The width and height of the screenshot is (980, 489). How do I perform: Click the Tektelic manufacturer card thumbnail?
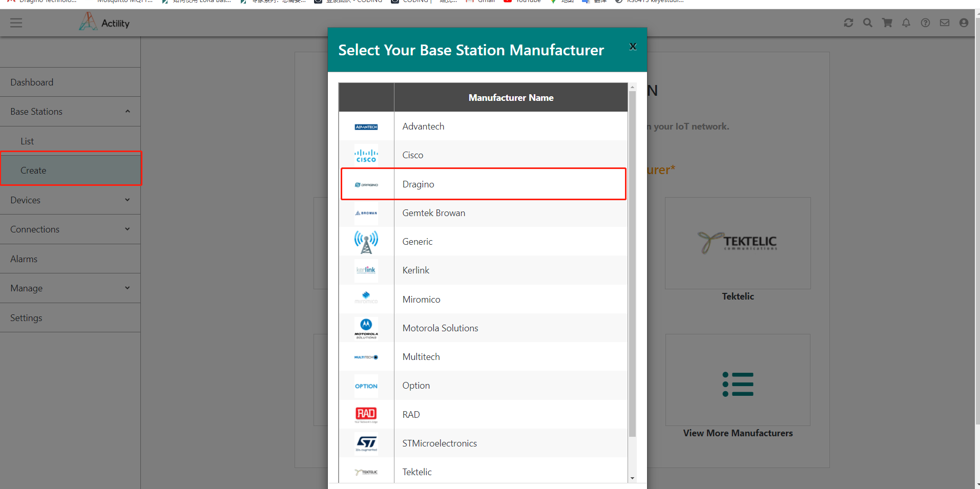(x=738, y=243)
